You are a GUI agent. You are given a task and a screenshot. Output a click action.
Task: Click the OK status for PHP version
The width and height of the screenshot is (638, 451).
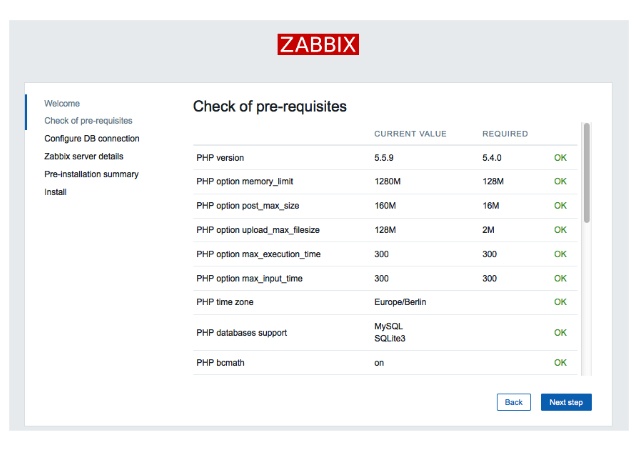(560, 158)
